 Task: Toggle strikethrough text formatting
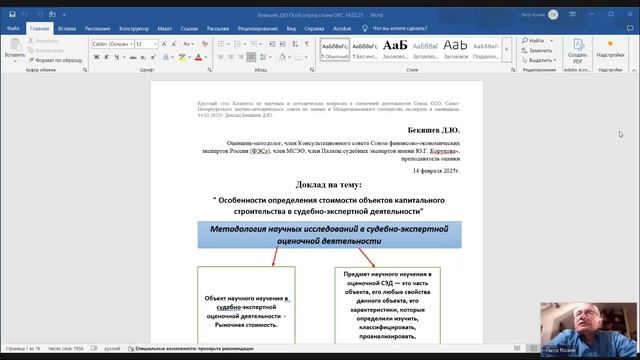point(133,57)
